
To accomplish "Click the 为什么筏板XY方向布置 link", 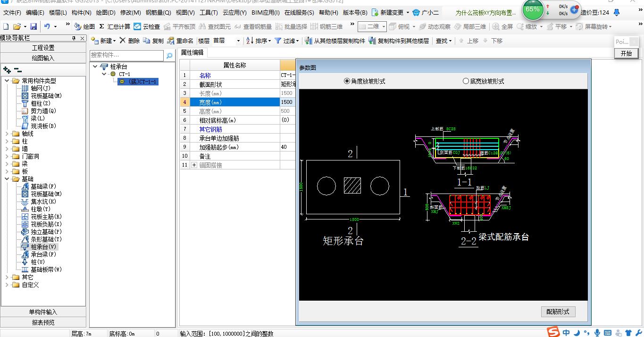I will click(x=485, y=13).
